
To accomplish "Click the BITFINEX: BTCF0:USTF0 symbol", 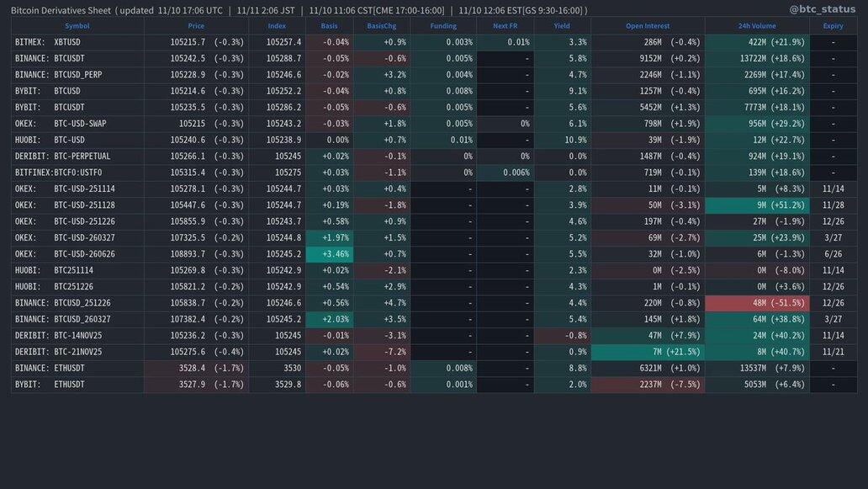I will tap(64, 173).
